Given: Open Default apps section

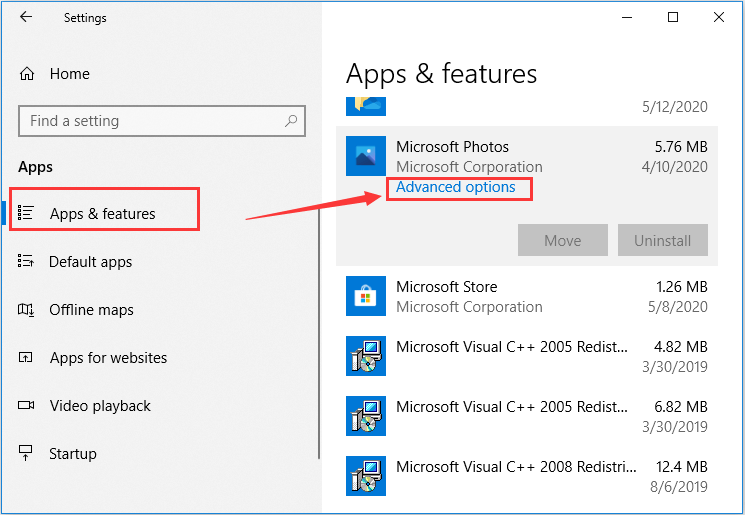Looking at the screenshot, I should [x=90, y=261].
